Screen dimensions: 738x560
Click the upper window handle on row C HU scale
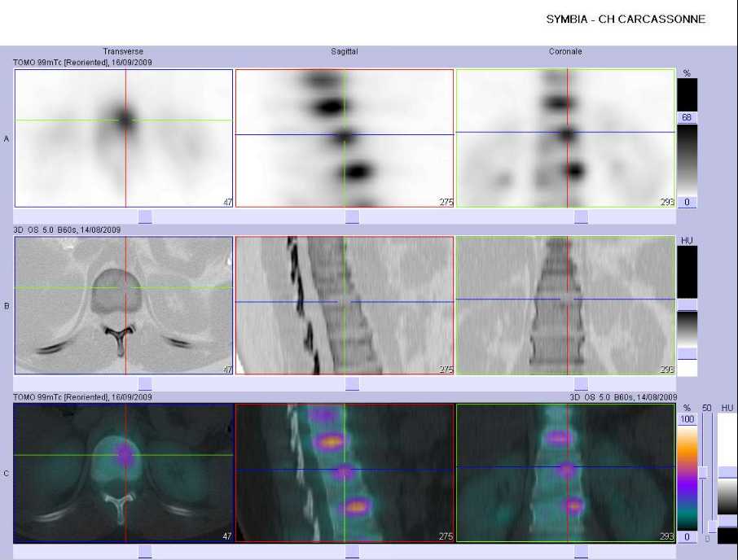[727, 473]
